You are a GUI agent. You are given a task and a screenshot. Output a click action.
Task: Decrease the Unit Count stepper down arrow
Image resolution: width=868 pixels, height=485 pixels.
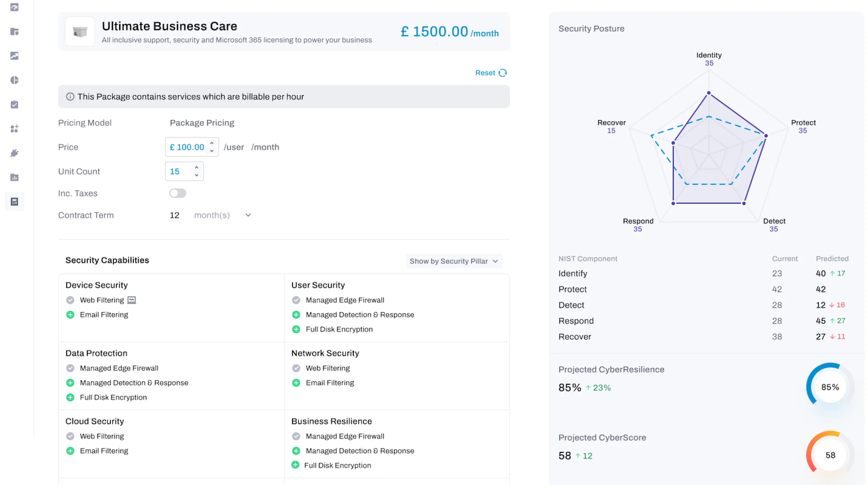(197, 175)
